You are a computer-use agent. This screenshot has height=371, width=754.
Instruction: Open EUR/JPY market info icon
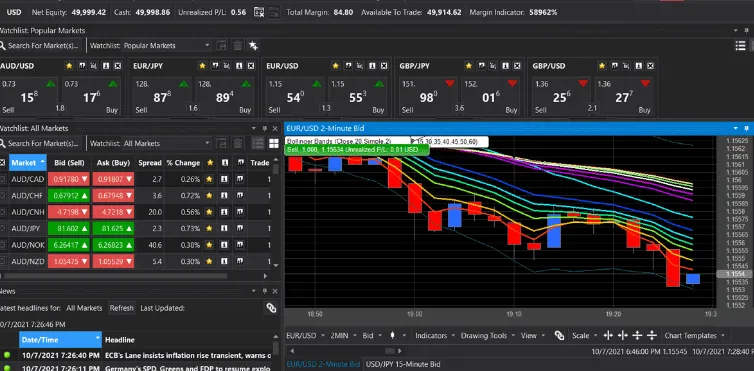239,66
